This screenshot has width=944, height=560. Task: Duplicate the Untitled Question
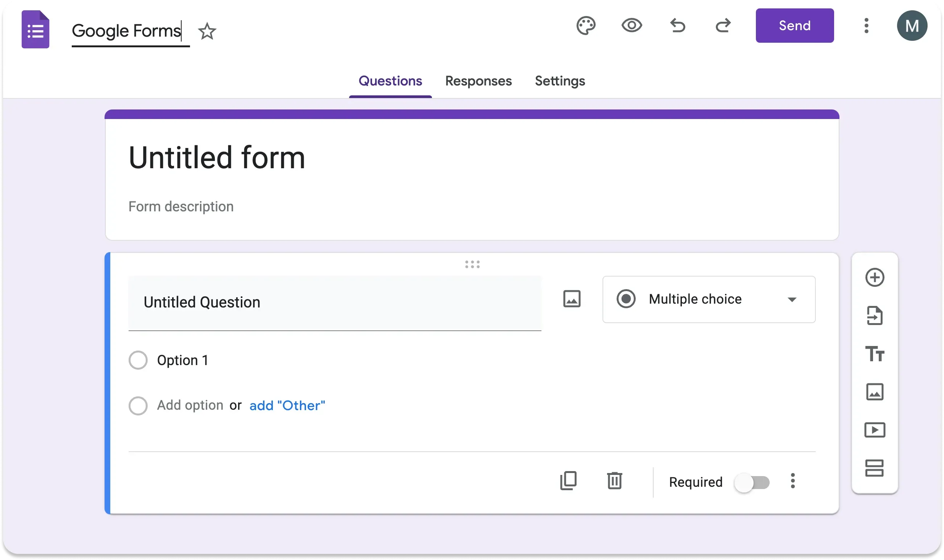[568, 481]
